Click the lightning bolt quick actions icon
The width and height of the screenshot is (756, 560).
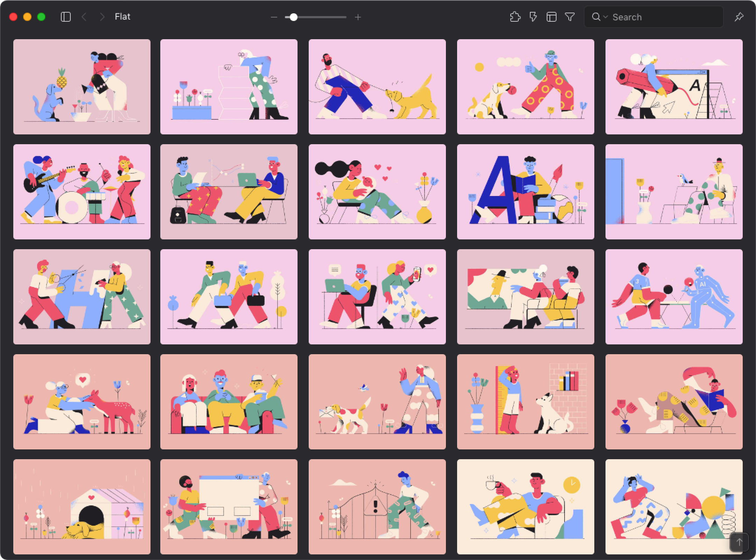[533, 16]
